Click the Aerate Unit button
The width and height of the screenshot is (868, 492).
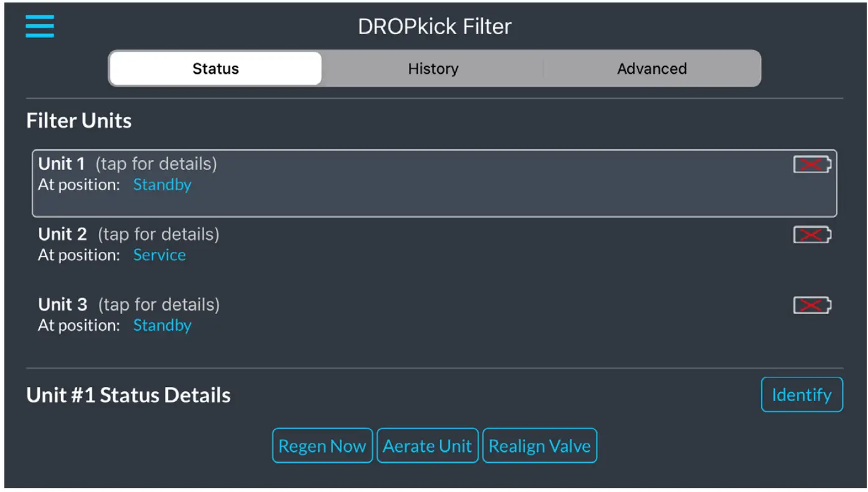coord(427,445)
